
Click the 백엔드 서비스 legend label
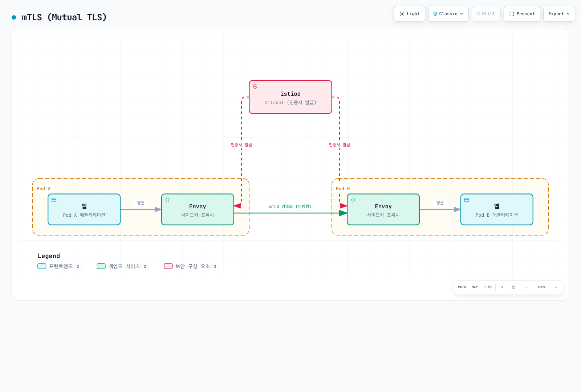(124, 266)
